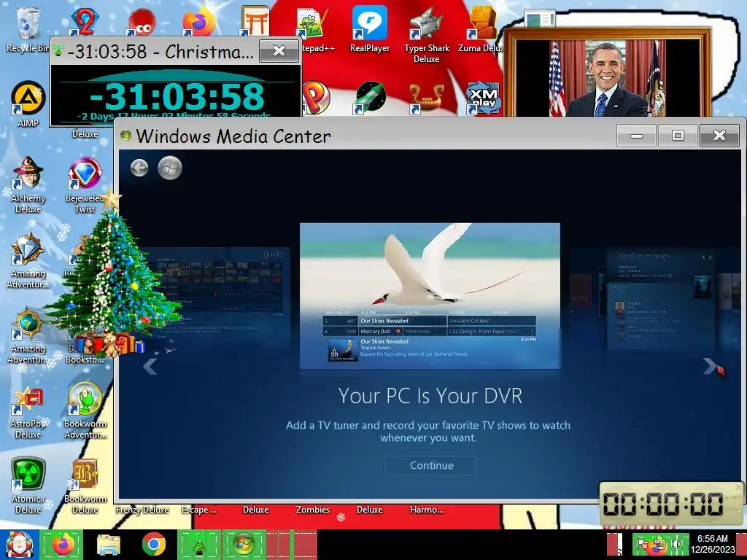
Task: Open the Santa Claus Start button
Action: [x=19, y=545]
